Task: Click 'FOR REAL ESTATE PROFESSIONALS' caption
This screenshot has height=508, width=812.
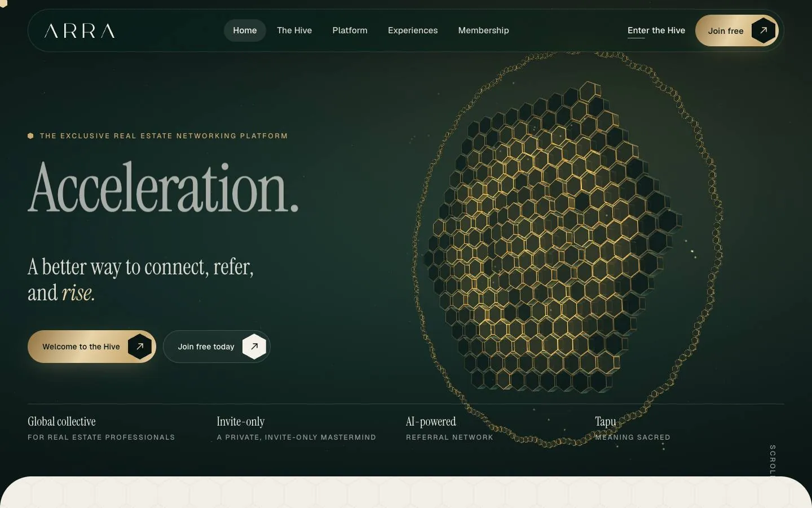Action: pos(101,437)
